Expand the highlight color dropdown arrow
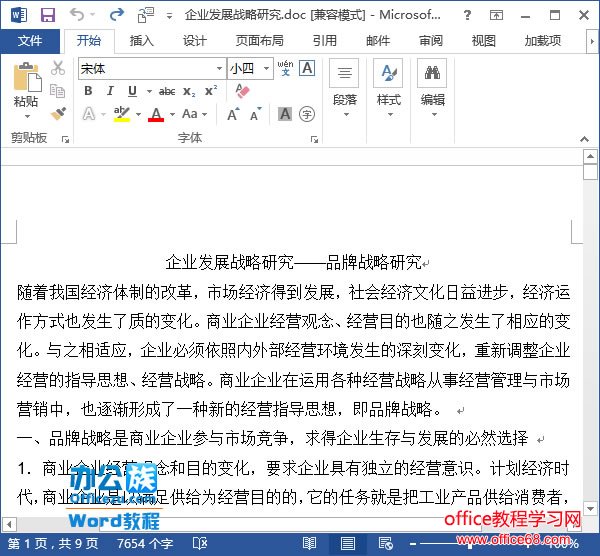Viewport: 600px width, 556px height. (138, 114)
